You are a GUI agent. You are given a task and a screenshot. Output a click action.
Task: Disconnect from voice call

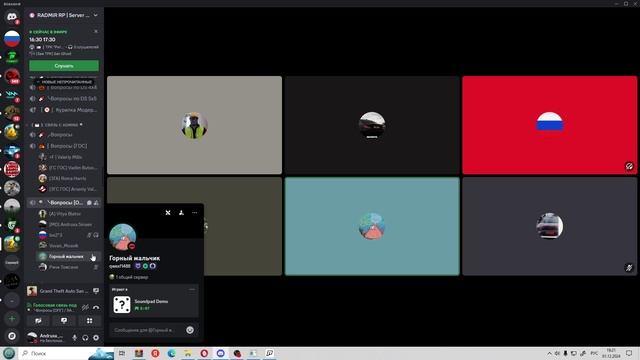[x=96, y=307]
